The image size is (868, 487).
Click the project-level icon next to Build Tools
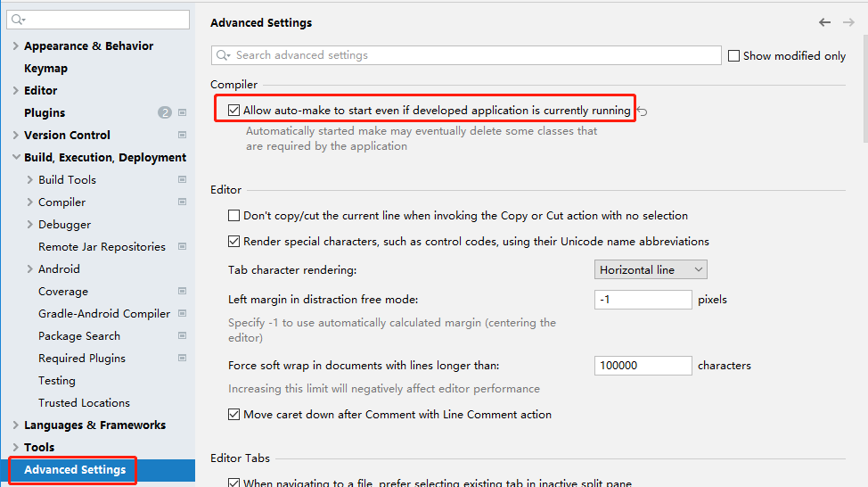click(182, 179)
